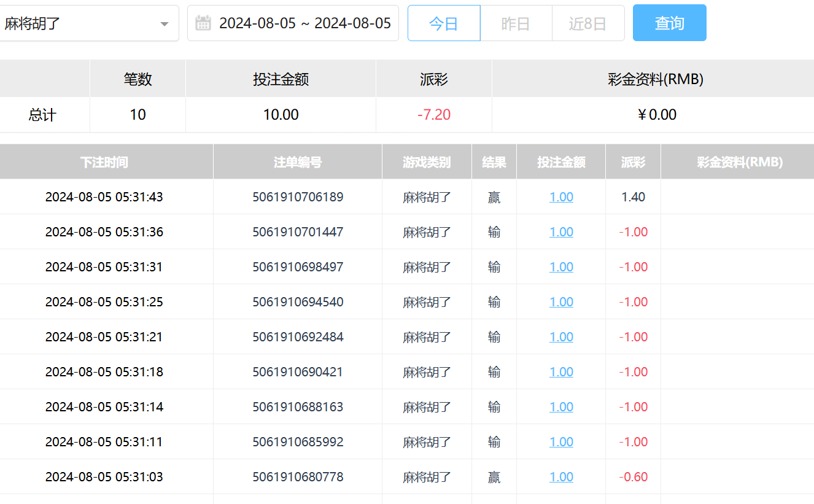Click 1.00 link in the 05:31:11 row
814x504 pixels.
tap(560, 442)
